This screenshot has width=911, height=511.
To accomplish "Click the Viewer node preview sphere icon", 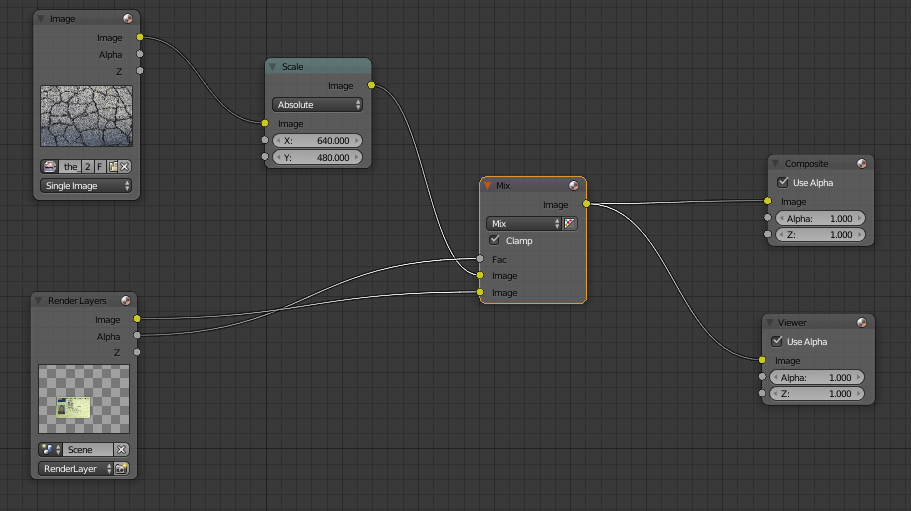I will [861, 322].
